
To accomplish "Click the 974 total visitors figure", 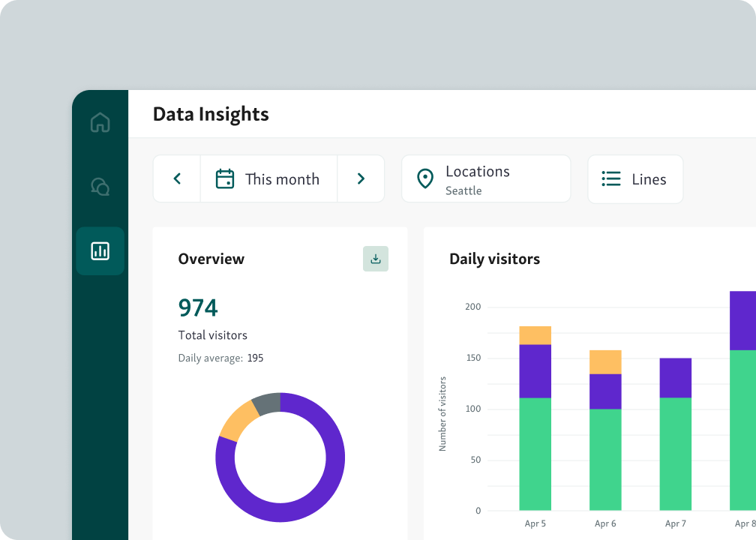I will pos(198,308).
